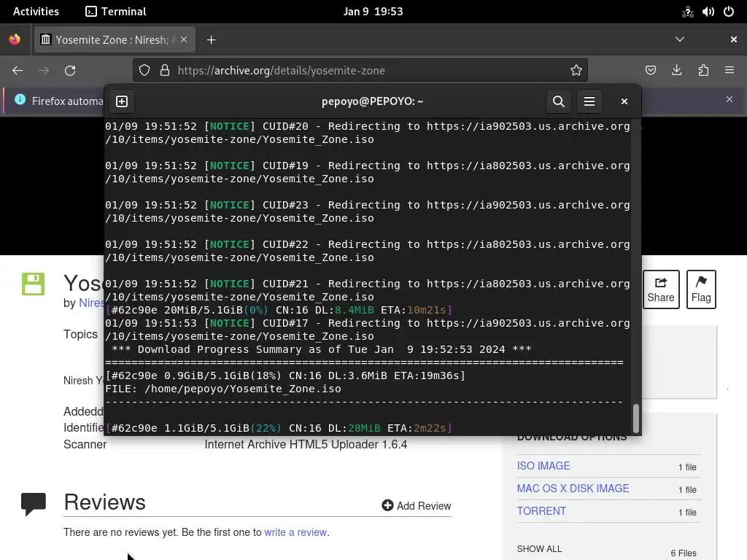Click the Firefox forward arrow
This screenshot has height=560, width=747.
pyautogui.click(x=44, y=71)
